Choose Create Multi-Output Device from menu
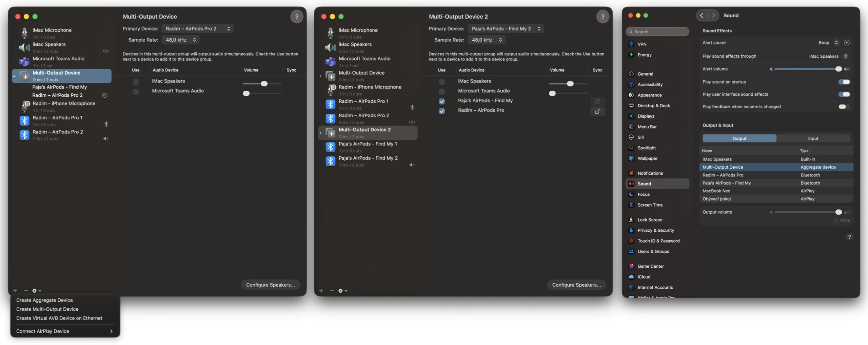The image size is (868, 345). pos(47,309)
